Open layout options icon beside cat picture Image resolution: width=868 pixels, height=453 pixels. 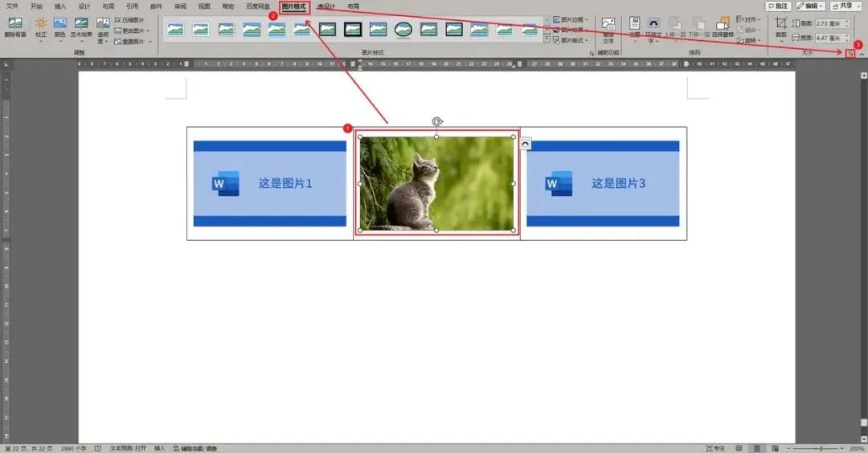[526, 144]
